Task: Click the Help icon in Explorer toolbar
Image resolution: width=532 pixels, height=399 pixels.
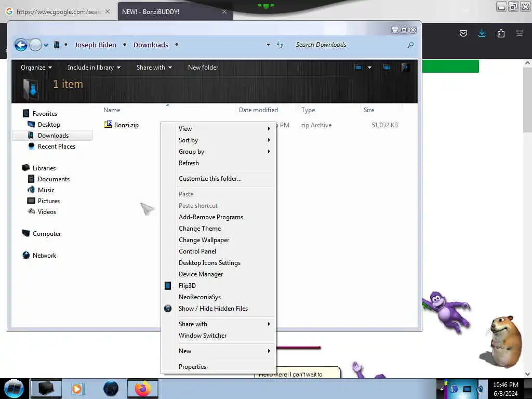Action: (x=405, y=67)
